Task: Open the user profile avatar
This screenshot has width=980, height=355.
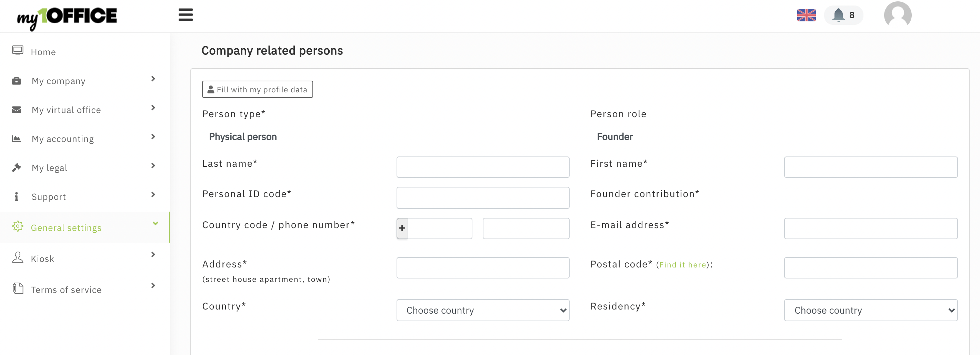Action: pyautogui.click(x=897, y=15)
